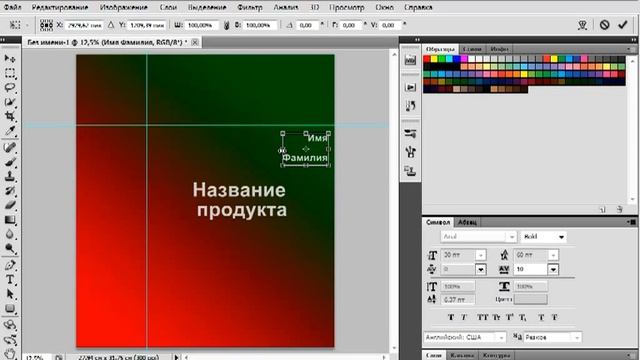Viewport: 640px width, 360px height.
Task: Toggle All Caps in Character panel
Action: pos(483,317)
